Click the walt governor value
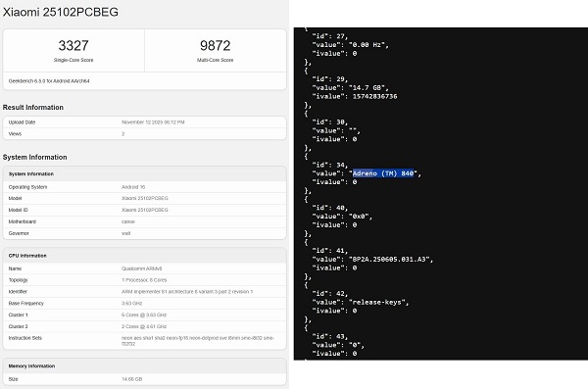Screen dimensions: 588x389 [x=126, y=233]
